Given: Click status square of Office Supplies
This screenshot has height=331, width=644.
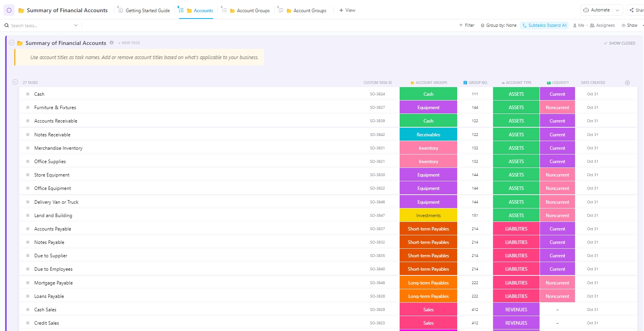Looking at the screenshot, I should [28, 162].
